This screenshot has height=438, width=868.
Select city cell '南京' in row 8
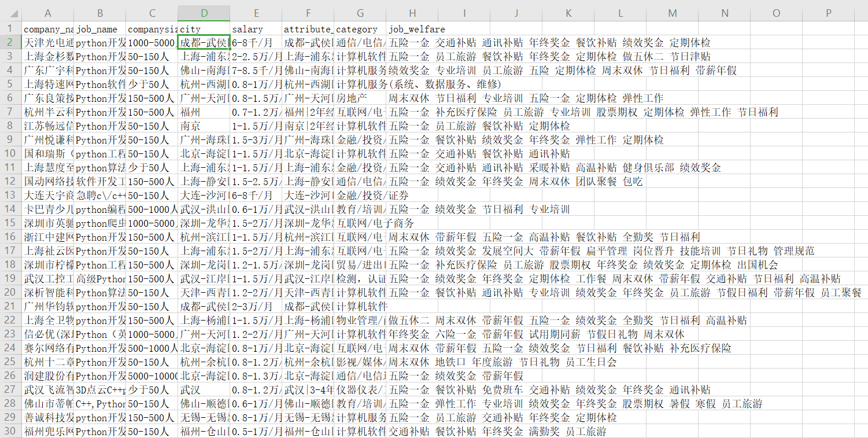click(204, 126)
